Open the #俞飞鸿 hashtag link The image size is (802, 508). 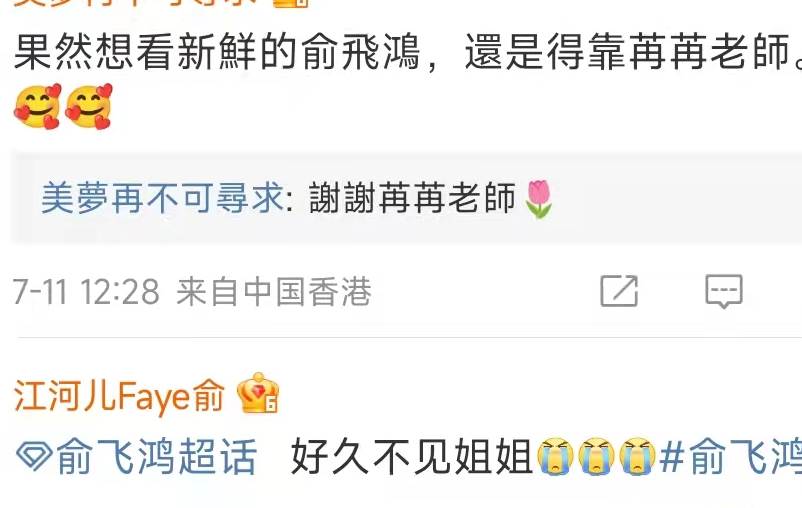[x=731, y=456]
